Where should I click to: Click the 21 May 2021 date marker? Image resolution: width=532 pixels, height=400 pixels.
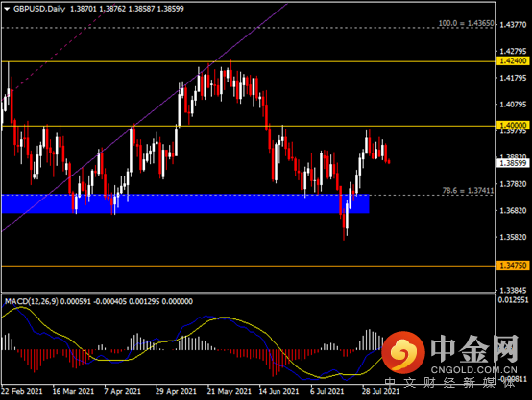229,391
